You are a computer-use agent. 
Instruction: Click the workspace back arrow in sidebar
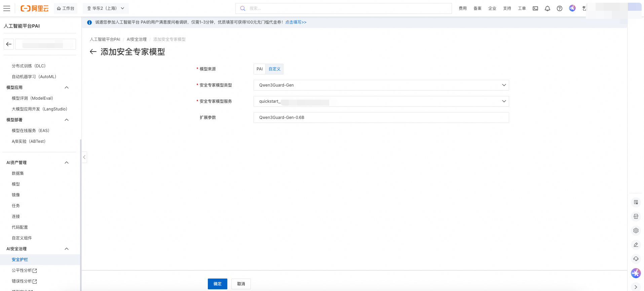coord(9,44)
